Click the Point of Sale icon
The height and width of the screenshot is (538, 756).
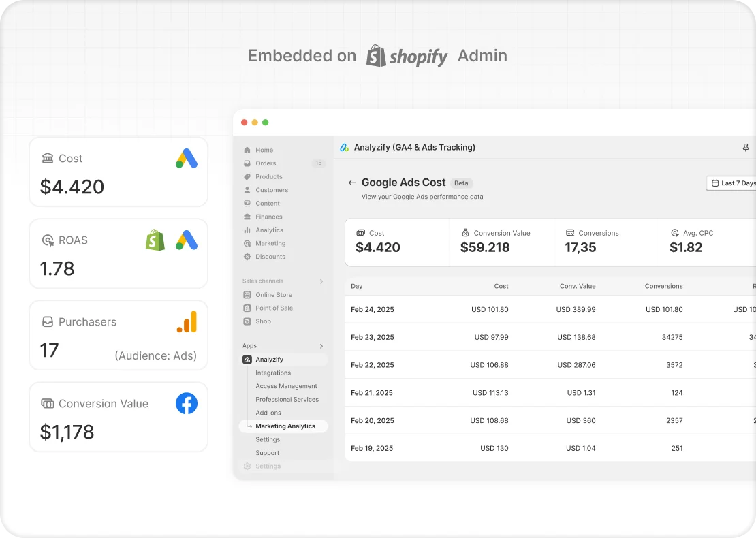click(247, 308)
